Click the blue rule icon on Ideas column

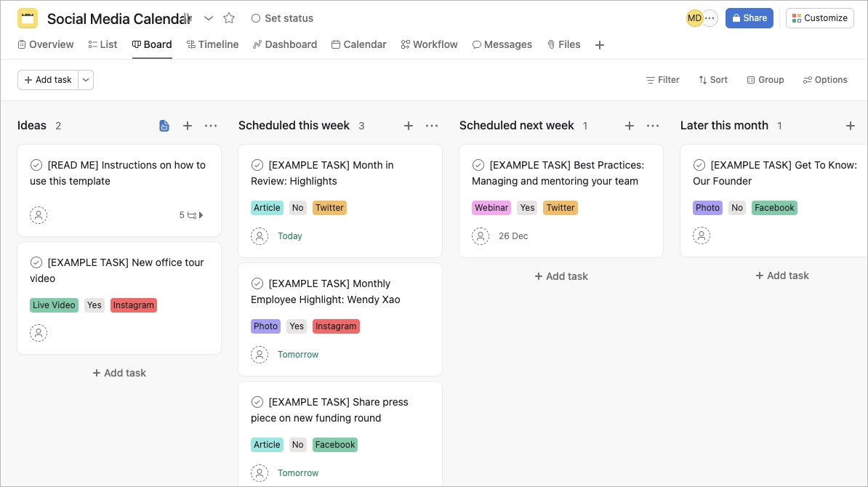coord(164,126)
